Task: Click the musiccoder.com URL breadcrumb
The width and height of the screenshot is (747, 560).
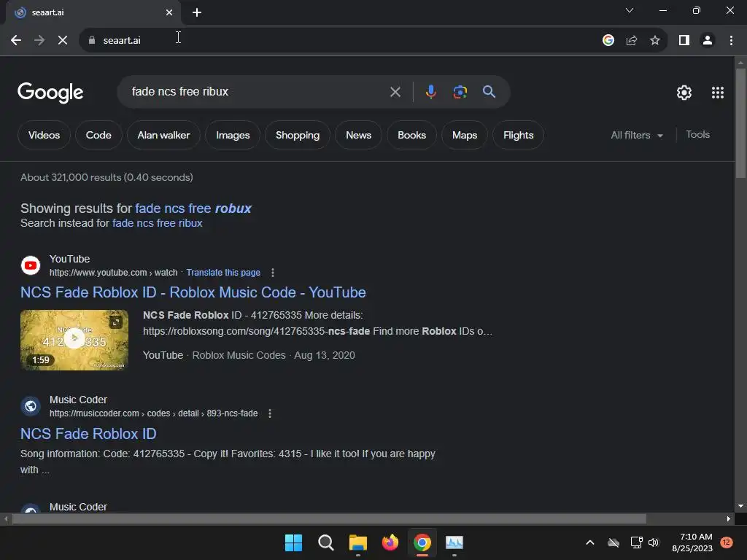Action: tap(153, 414)
